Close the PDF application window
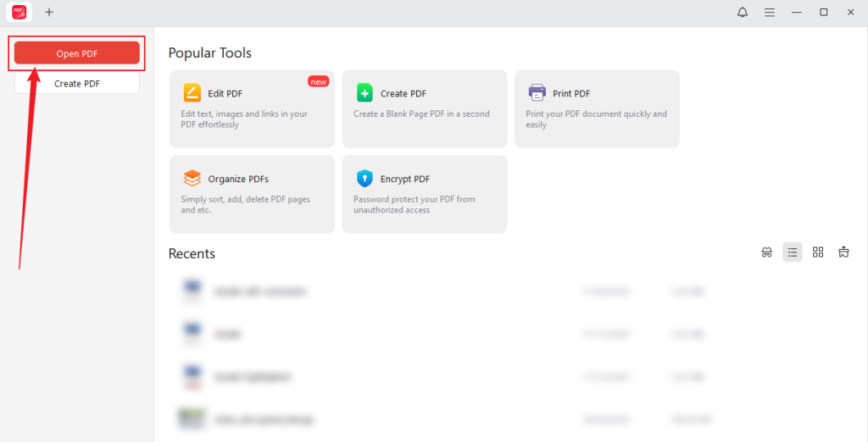868x442 pixels. [x=851, y=12]
